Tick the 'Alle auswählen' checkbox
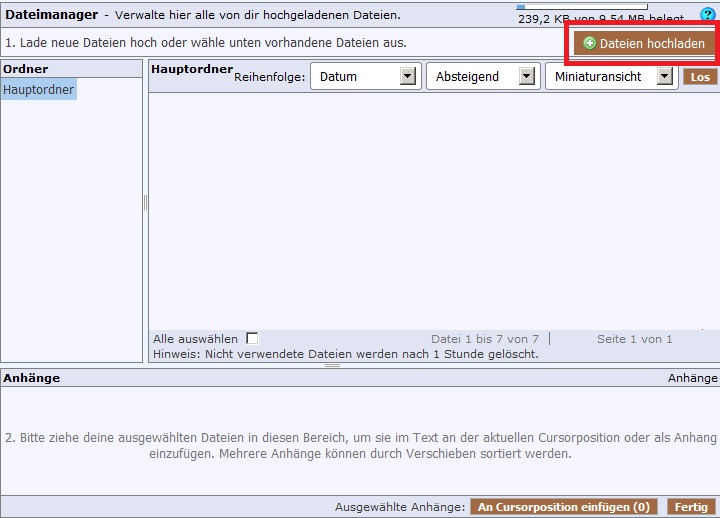 [252, 339]
